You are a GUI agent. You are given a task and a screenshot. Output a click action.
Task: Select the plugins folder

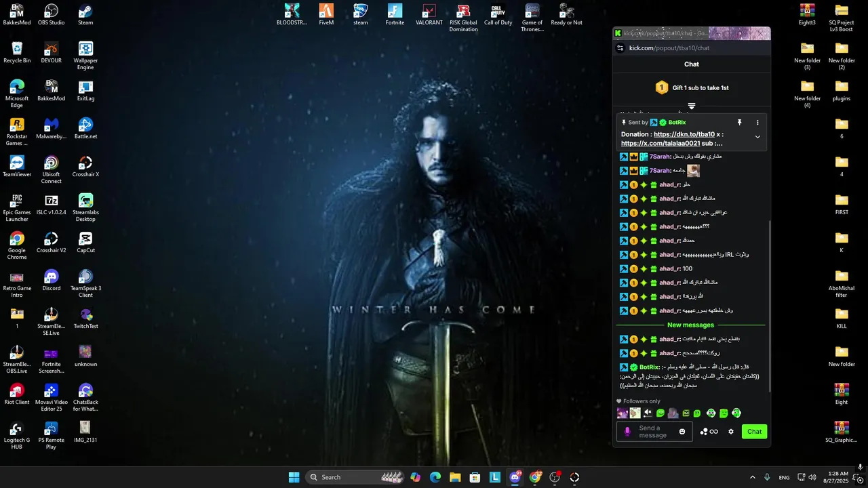tap(842, 91)
